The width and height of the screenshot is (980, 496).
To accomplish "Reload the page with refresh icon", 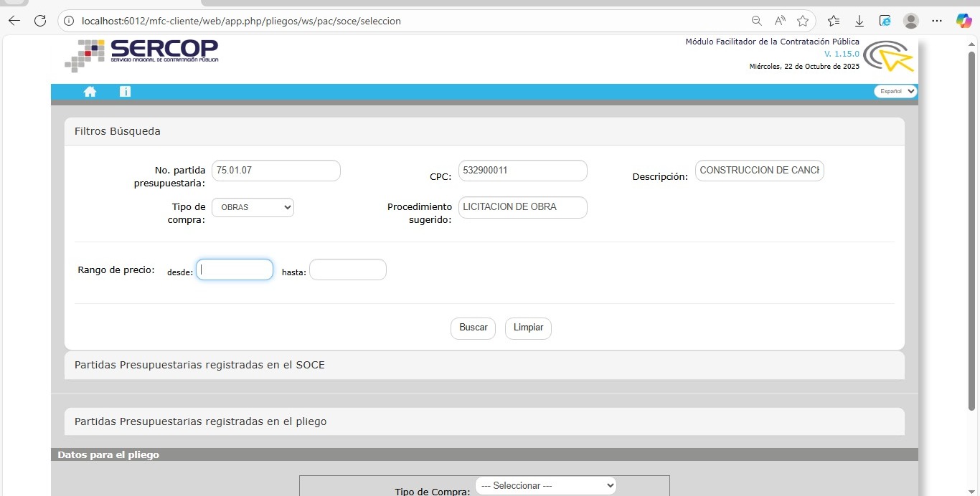I will pyautogui.click(x=40, y=21).
